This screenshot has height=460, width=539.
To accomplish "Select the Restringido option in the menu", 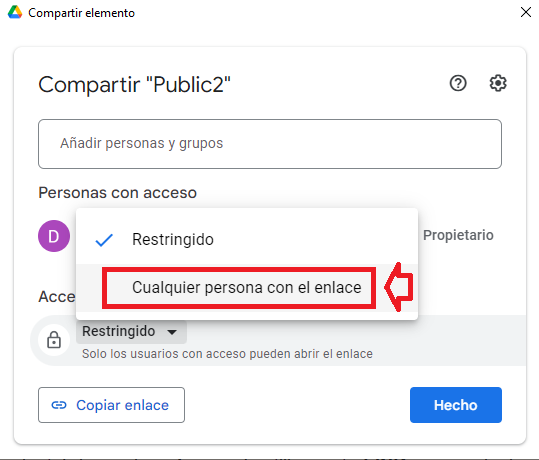I will (247, 239).
